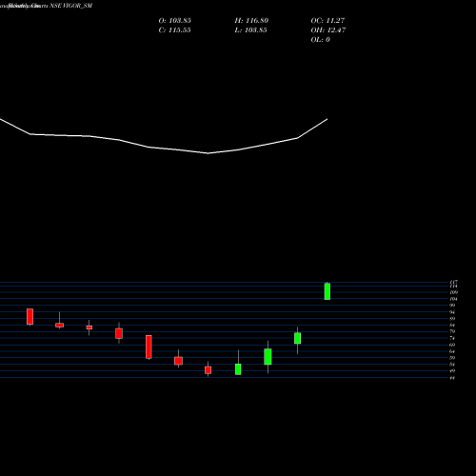Select the lowest green candle near 49

[238, 369]
